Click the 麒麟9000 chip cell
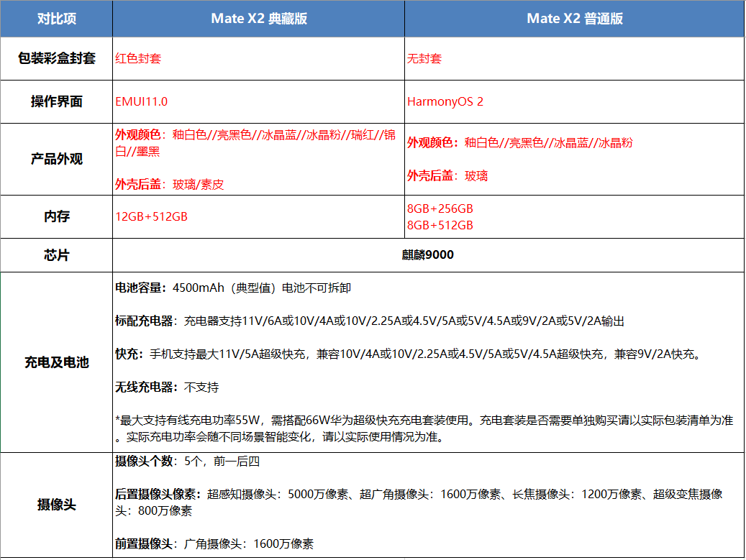Screen dimensions: 746x560 click(428, 255)
